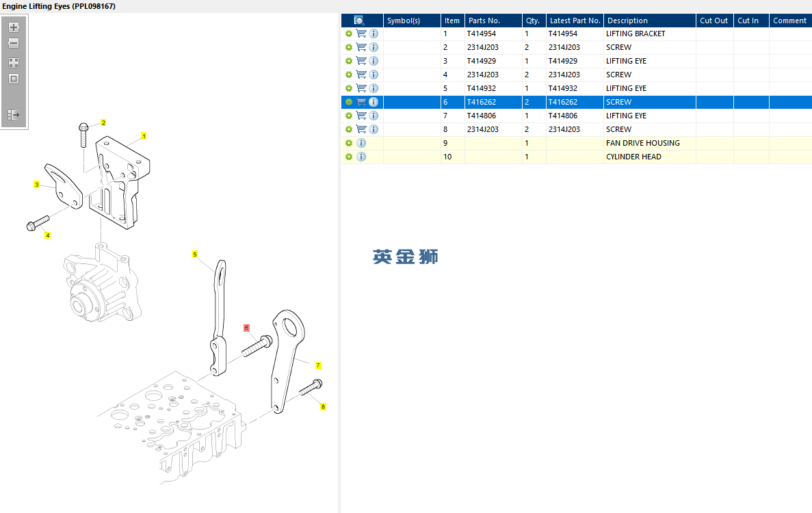The width and height of the screenshot is (812, 513).
Task: Select callout 4 on the diagram
Action: [48, 235]
